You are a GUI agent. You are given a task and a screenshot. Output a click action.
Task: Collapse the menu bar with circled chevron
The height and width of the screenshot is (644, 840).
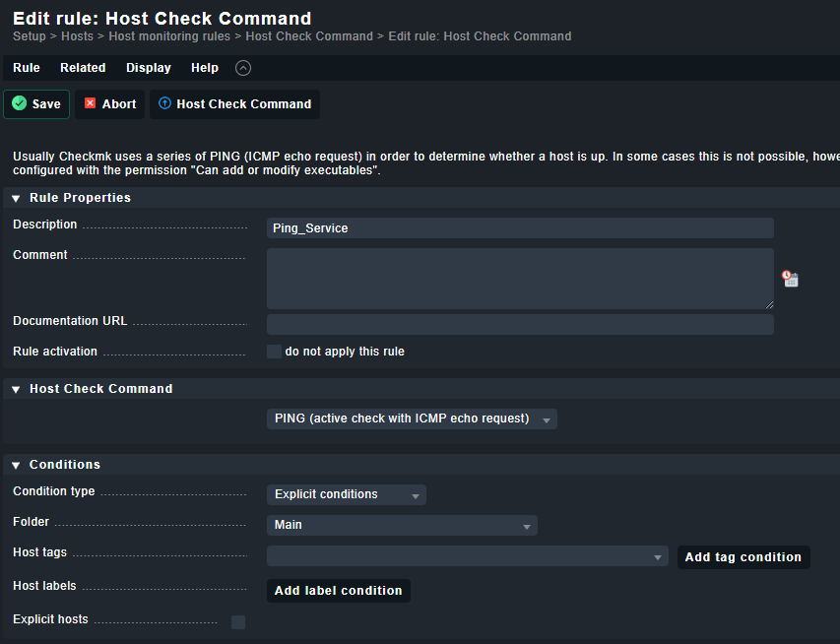[x=243, y=68]
